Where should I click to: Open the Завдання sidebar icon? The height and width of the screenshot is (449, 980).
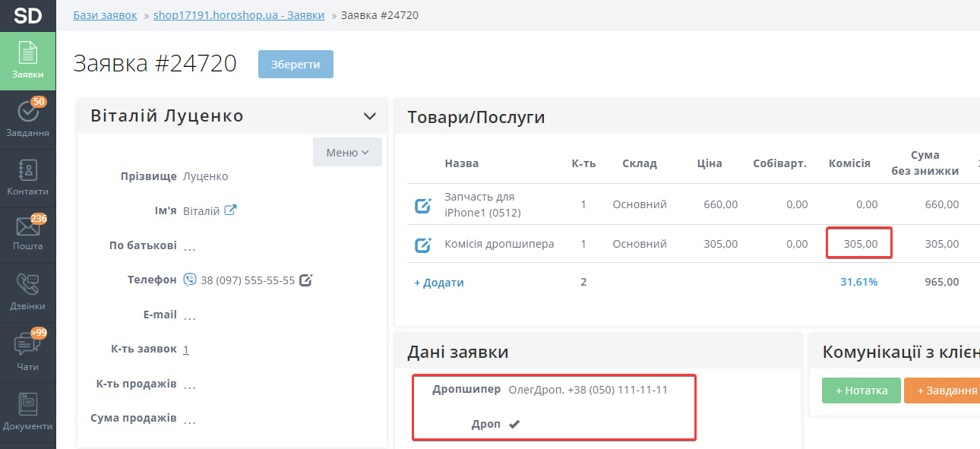[x=27, y=119]
